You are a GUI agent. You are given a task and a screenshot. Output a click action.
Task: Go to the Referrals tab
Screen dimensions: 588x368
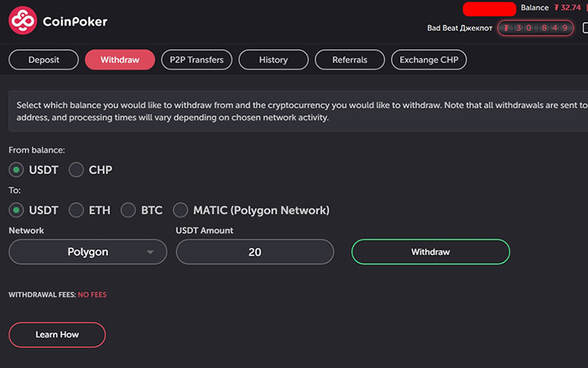pyautogui.click(x=350, y=60)
